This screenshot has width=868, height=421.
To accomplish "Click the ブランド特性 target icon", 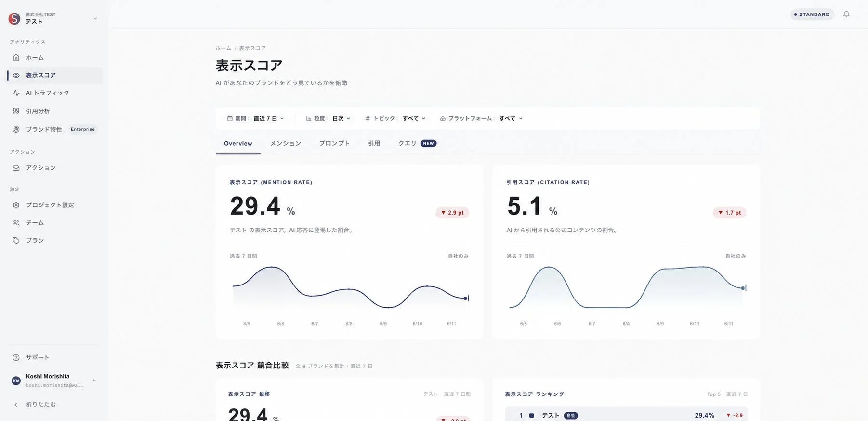I will click(16, 129).
